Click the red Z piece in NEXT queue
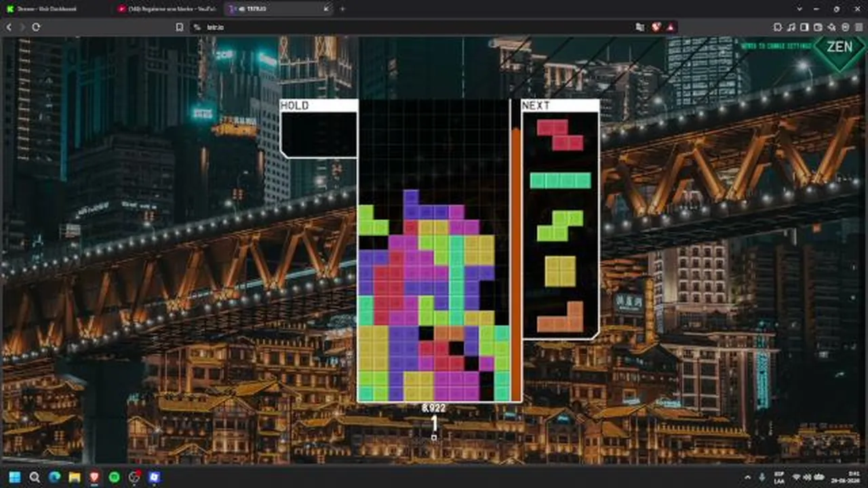868x488 pixels. tap(560, 135)
